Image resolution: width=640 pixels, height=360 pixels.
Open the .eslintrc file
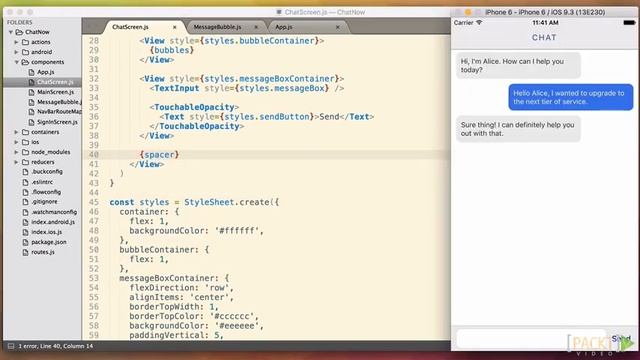point(42,182)
